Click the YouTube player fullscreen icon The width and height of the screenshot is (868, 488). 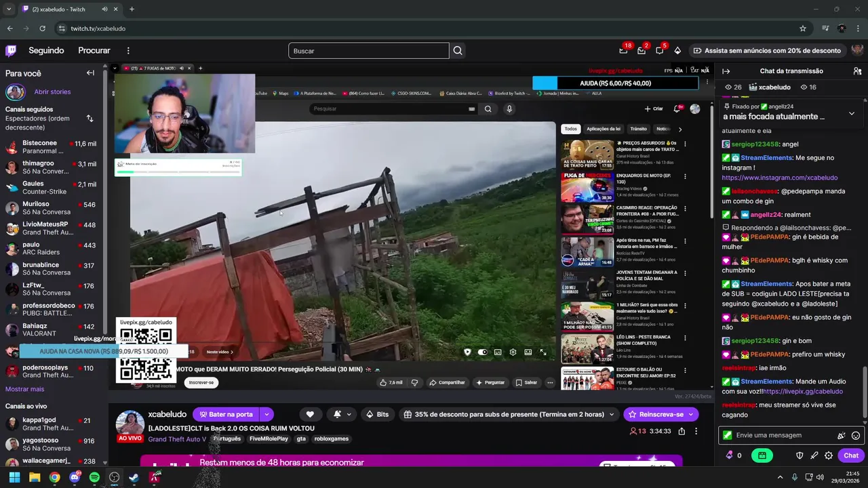543,352
